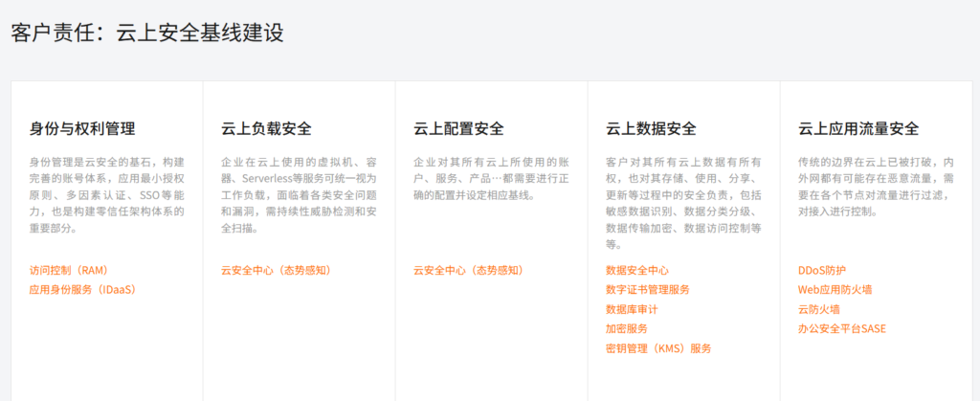The image size is (980, 401).
Task: Open the 办公安全平台SASE link
Action: coord(842,328)
